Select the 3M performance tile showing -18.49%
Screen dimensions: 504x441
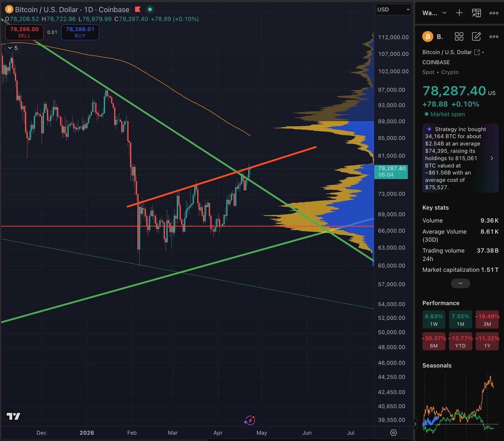click(x=487, y=320)
